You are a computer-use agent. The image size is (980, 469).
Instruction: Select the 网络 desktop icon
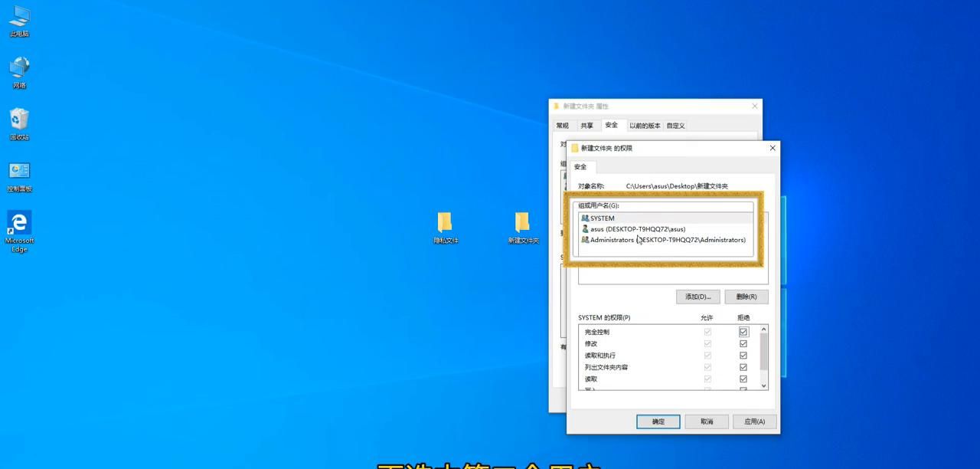19,72
